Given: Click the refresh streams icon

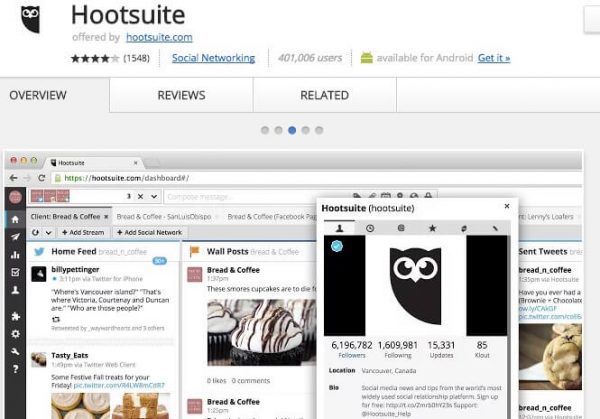Looking at the screenshot, I should pos(36,232).
